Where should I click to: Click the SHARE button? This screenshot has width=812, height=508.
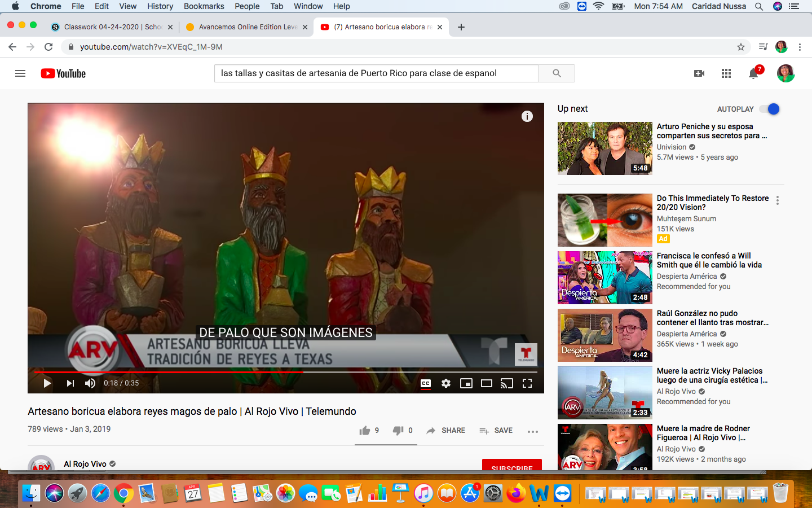coord(446,431)
